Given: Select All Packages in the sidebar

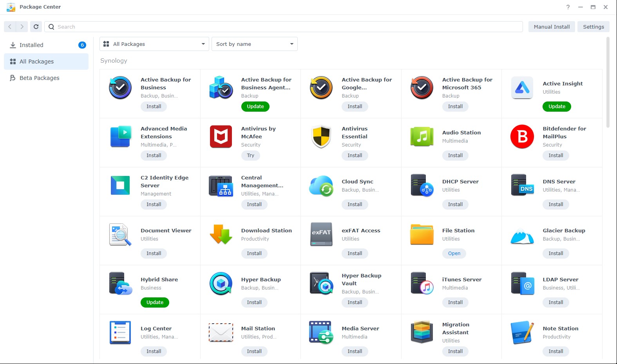Looking at the screenshot, I should coord(46,62).
